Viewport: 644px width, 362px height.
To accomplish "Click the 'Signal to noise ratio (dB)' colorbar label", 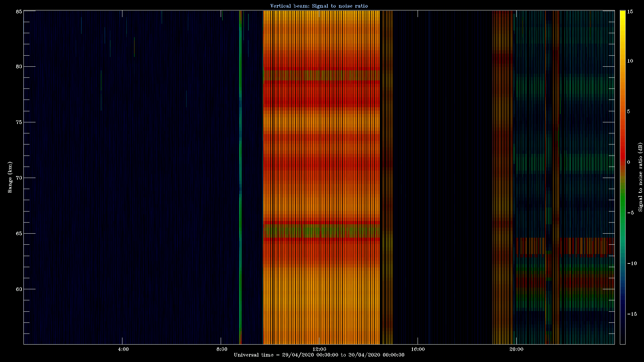I will (x=640, y=177).
